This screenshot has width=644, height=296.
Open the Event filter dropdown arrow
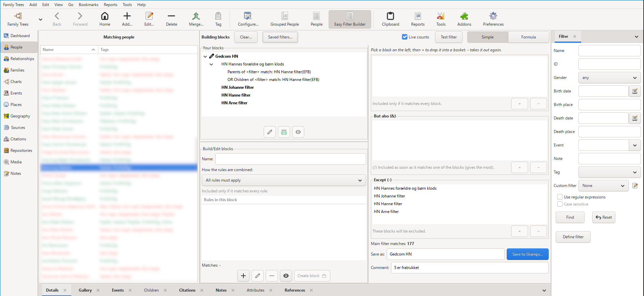click(635, 145)
